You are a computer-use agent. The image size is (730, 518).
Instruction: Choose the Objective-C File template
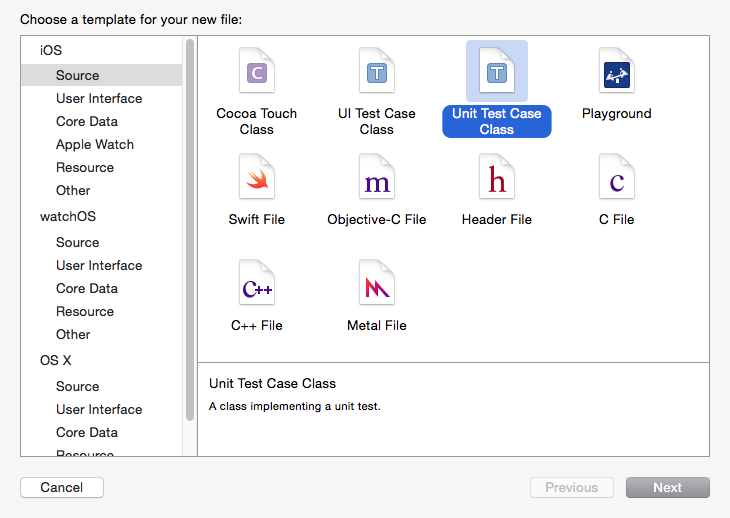[377, 177]
